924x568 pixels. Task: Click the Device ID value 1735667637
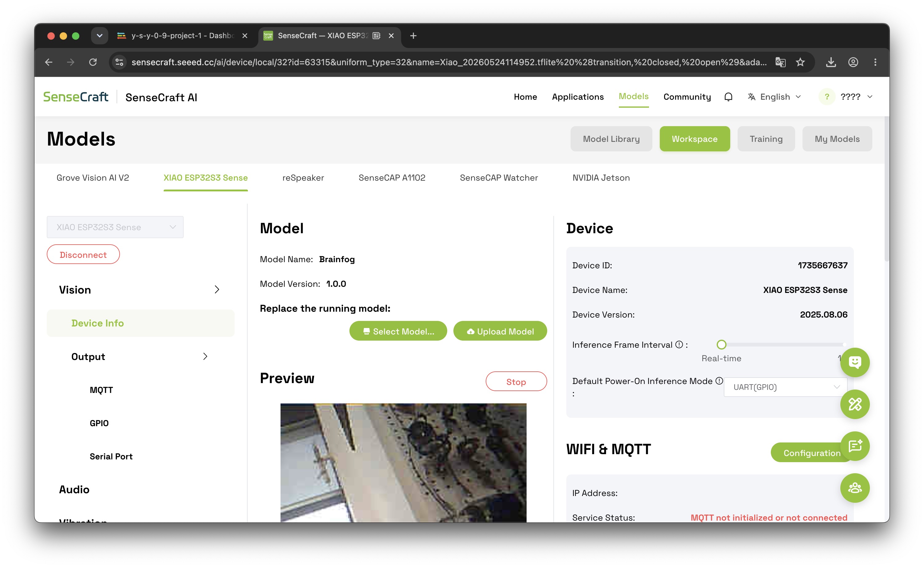point(822,265)
